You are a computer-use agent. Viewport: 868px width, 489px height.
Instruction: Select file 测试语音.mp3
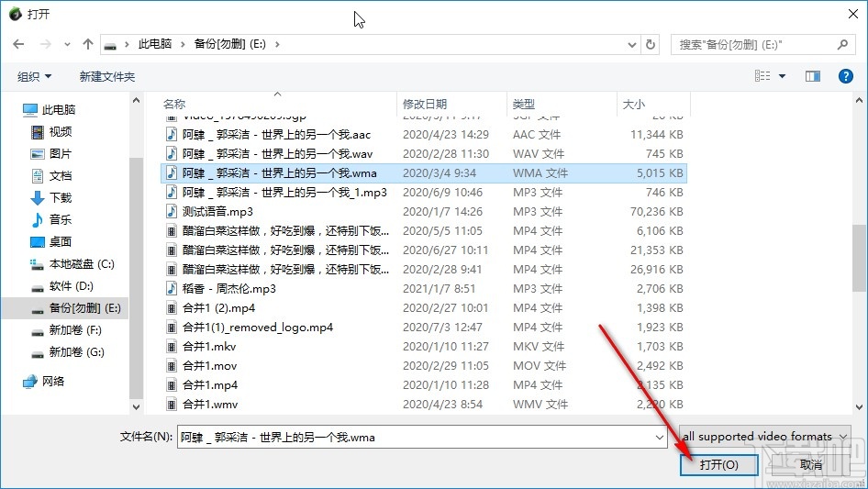pos(424,212)
